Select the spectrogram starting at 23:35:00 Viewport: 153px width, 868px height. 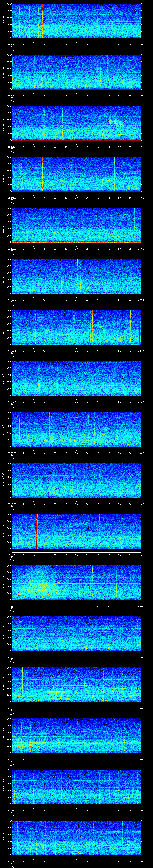coord(77,225)
